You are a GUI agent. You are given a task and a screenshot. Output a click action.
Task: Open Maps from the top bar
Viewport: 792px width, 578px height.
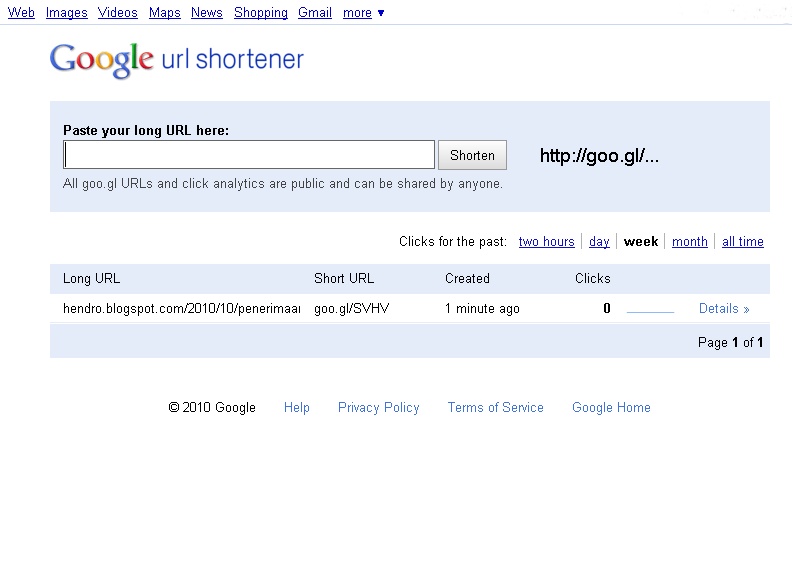tap(165, 13)
